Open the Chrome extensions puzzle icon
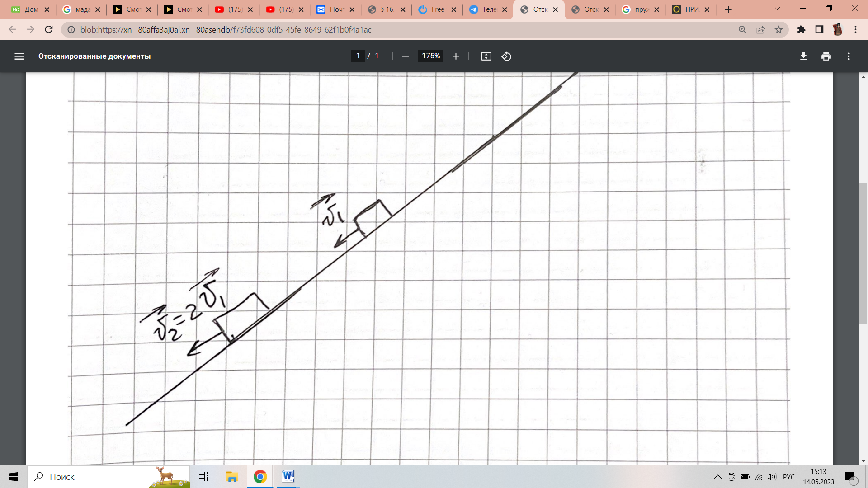This screenshot has height=488, width=868. [x=801, y=29]
